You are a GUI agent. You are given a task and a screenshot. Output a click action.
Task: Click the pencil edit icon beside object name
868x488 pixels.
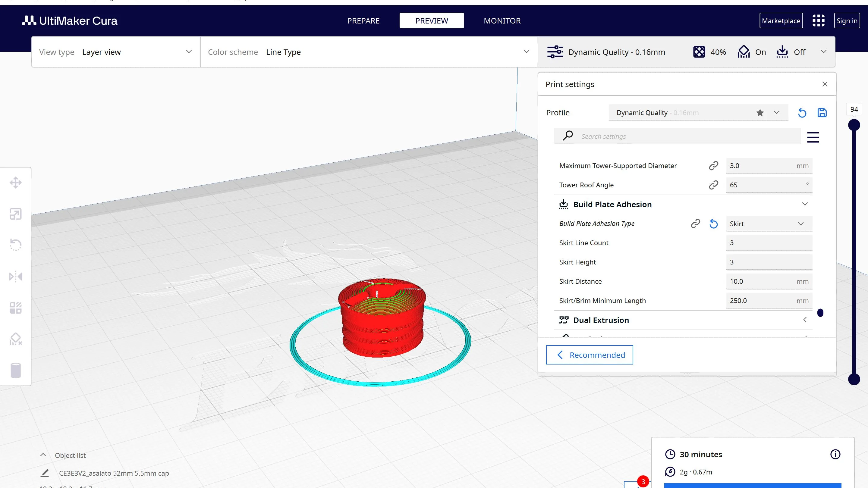coord(45,473)
